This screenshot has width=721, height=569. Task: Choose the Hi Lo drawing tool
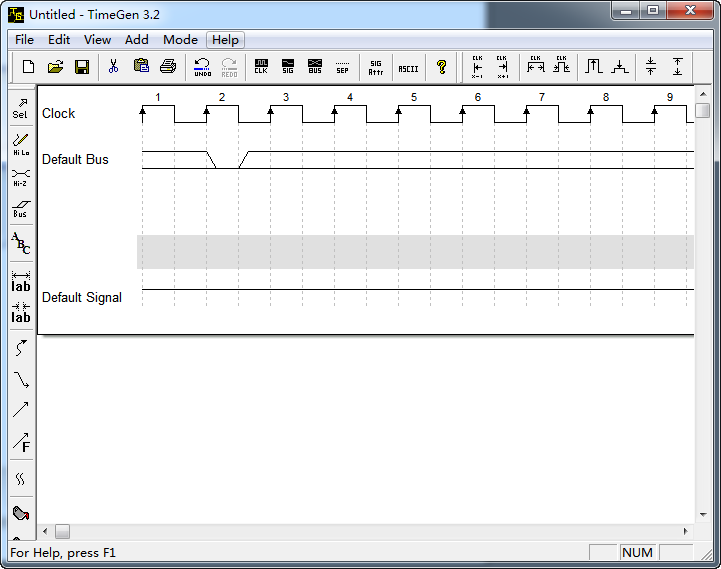pyautogui.click(x=21, y=144)
